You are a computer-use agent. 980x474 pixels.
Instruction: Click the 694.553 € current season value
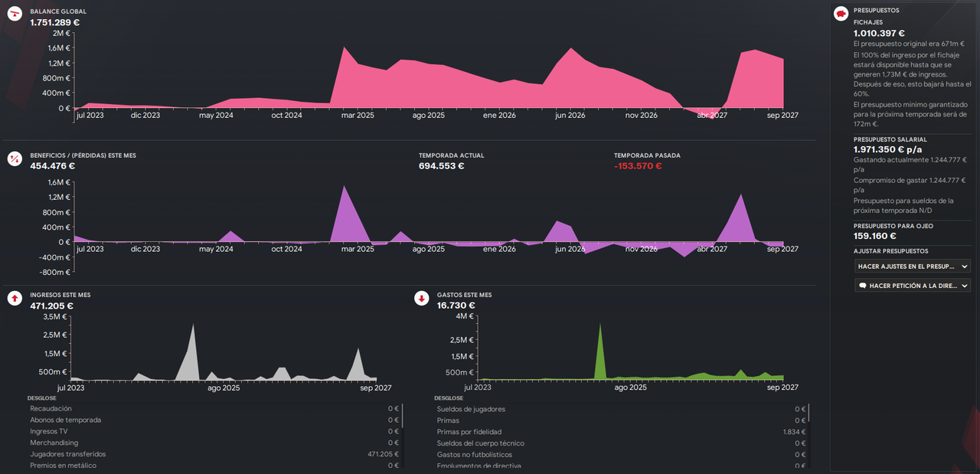pyautogui.click(x=441, y=165)
